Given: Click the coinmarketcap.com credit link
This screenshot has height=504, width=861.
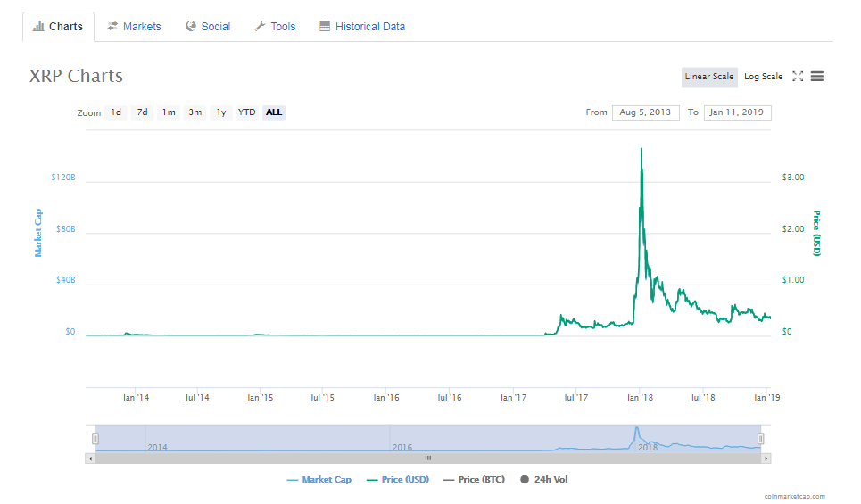Looking at the screenshot, I should tap(795, 496).
